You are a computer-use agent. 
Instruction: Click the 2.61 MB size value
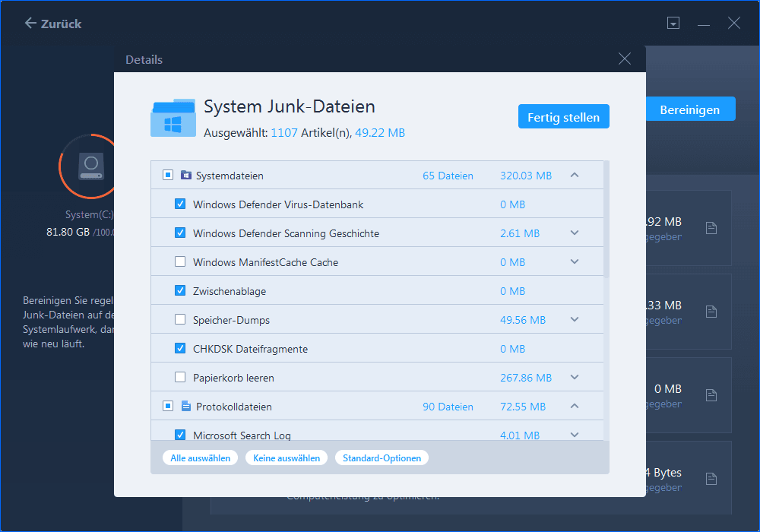click(x=520, y=233)
